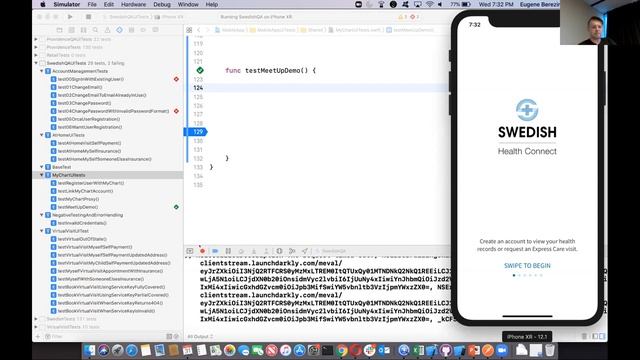Open memory graph debugger icon
This screenshot has height=360, width=640.
(292, 251)
